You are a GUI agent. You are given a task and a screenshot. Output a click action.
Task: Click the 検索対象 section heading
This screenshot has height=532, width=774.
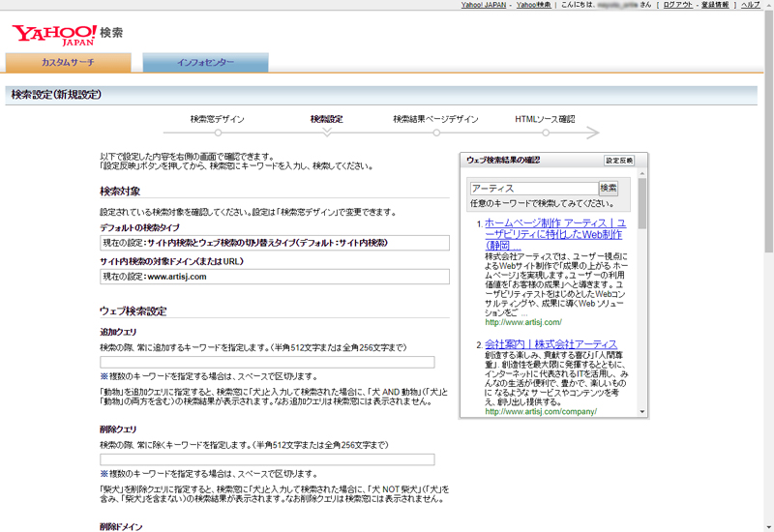pyautogui.click(x=120, y=192)
